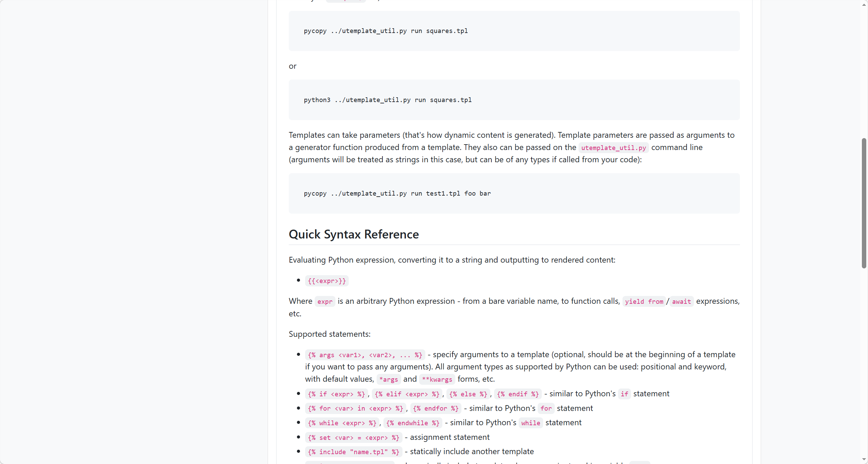Click the 'await' inline code
This screenshot has height=464, width=868.
[x=681, y=302]
